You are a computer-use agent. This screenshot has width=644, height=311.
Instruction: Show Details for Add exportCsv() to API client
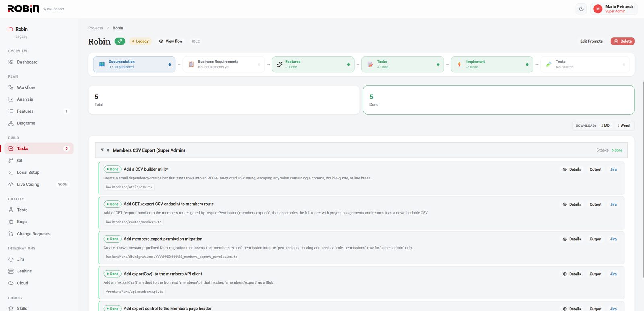coord(572,274)
